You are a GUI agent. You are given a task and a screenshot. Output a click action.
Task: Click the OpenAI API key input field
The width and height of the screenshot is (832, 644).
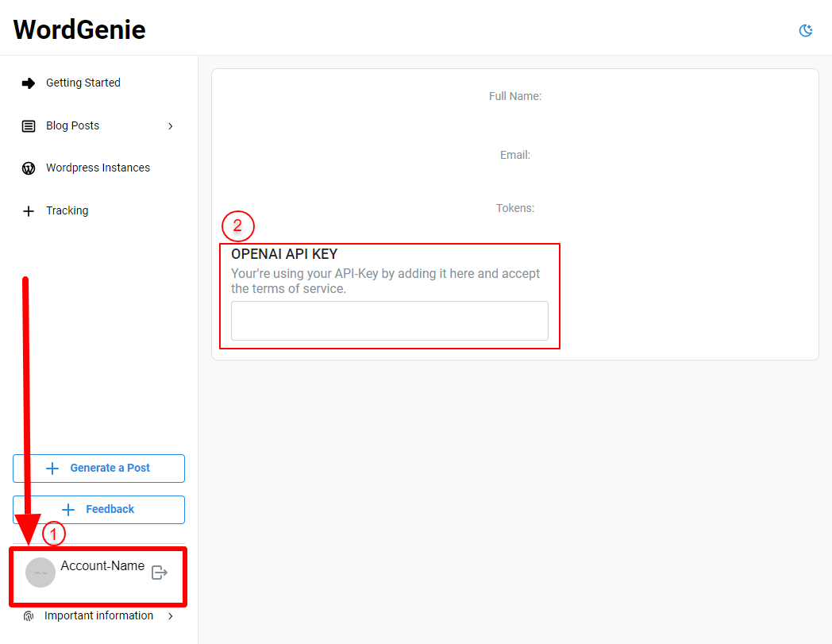(389, 320)
